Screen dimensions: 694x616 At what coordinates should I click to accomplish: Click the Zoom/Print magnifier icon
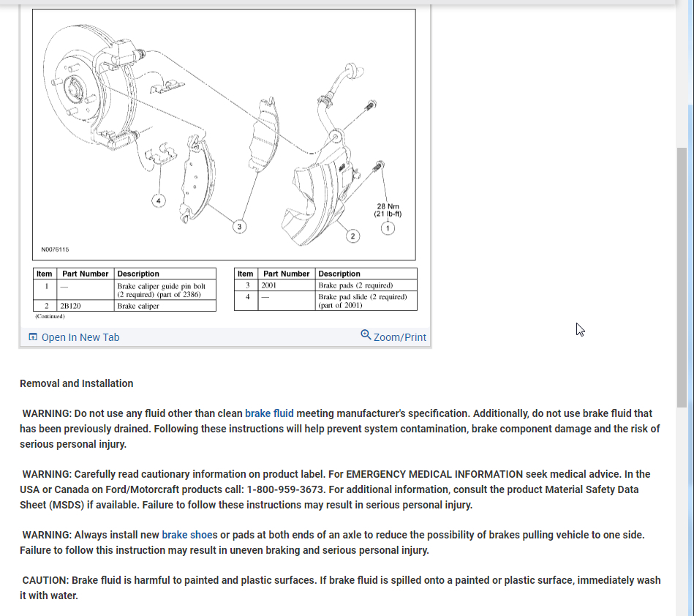[x=366, y=335]
